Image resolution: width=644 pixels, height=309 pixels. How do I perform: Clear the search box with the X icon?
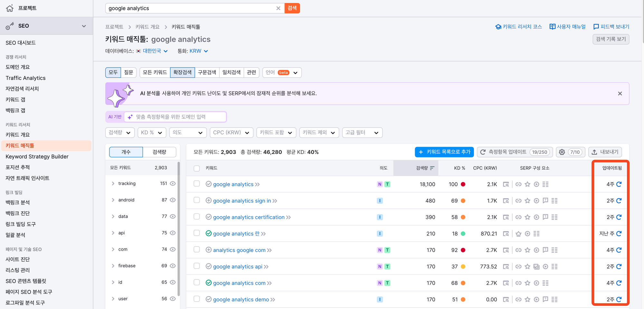(278, 8)
